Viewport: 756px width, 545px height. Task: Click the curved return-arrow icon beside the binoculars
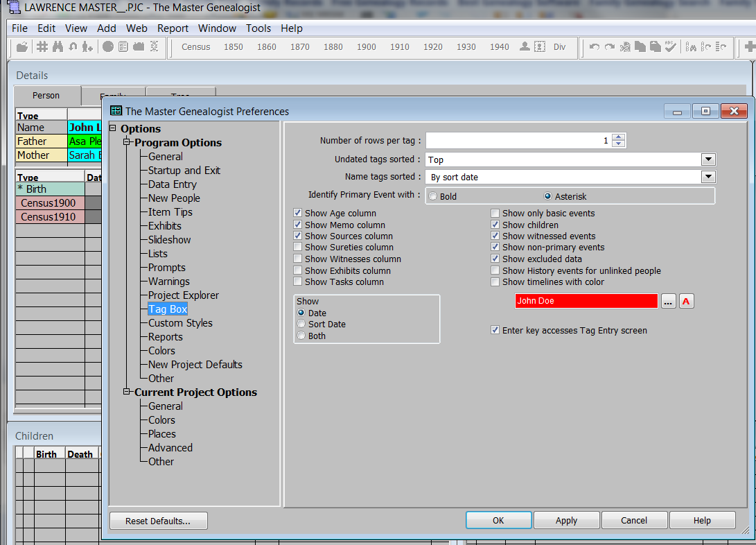click(73, 46)
